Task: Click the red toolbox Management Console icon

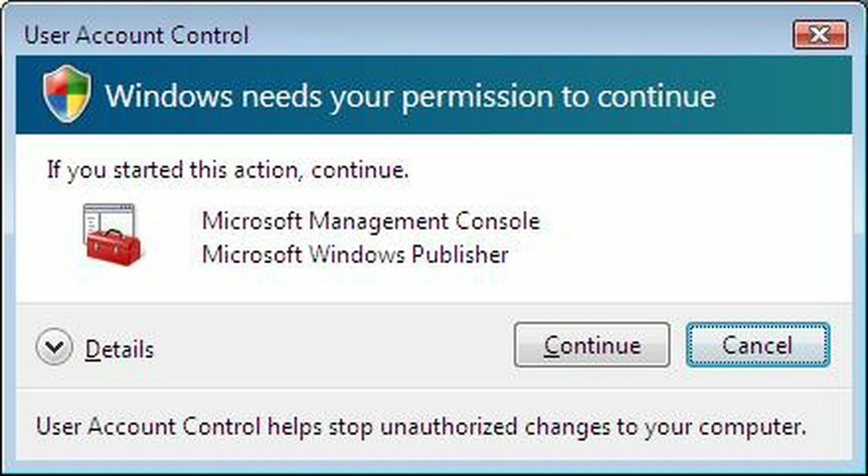Action: [x=113, y=247]
